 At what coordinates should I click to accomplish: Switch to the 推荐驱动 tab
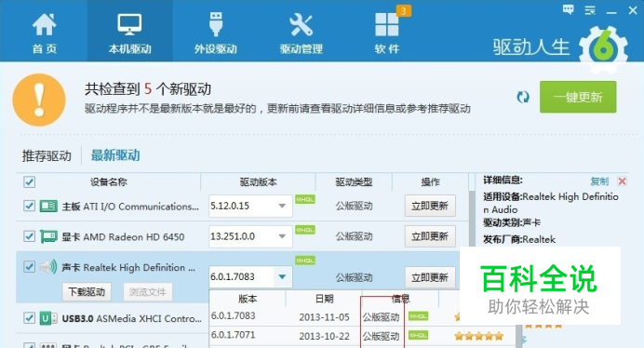pos(47,156)
